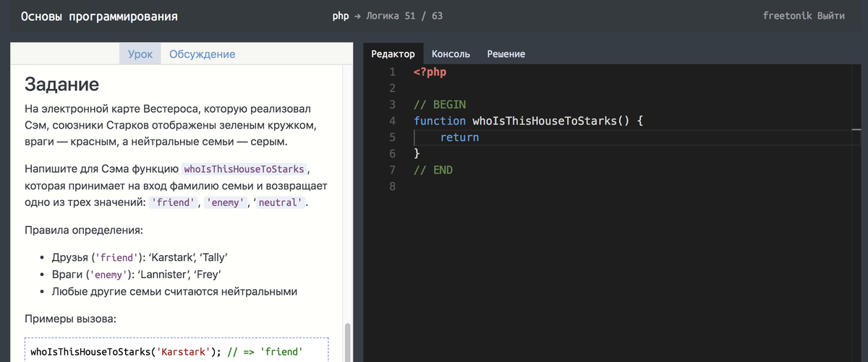The width and height of the screenshot is (868, 362).
Task: Click the Выйти logout link
Action: pyautogui.click(x=830, y=16)
